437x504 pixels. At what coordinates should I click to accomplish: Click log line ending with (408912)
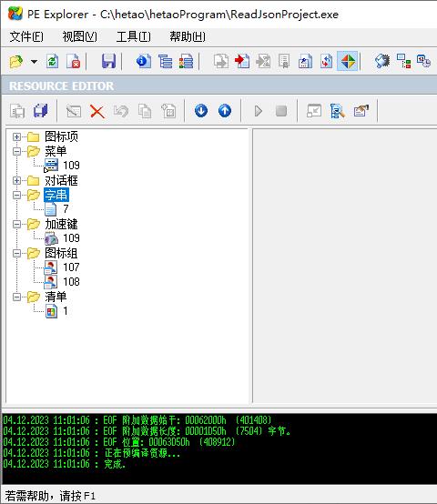pyautogui.click(x=119, y=442)
